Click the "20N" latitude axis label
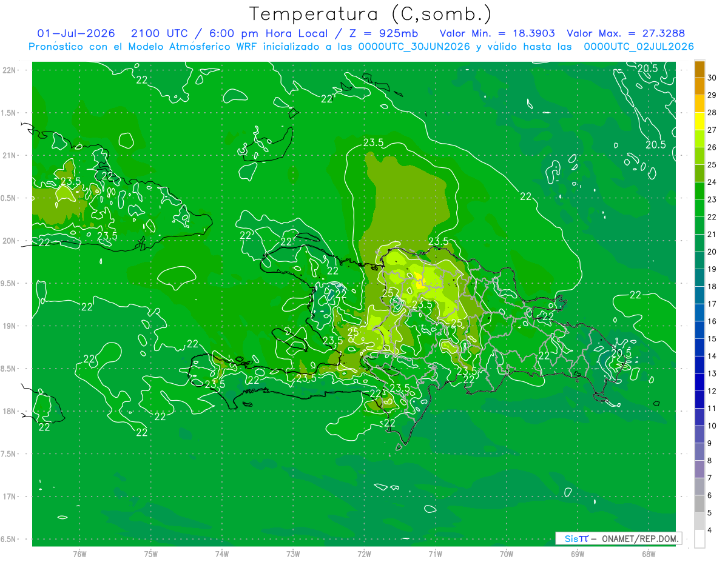This screenshot has width=728, height=562. pyautogui.click(x=8, y=241)
